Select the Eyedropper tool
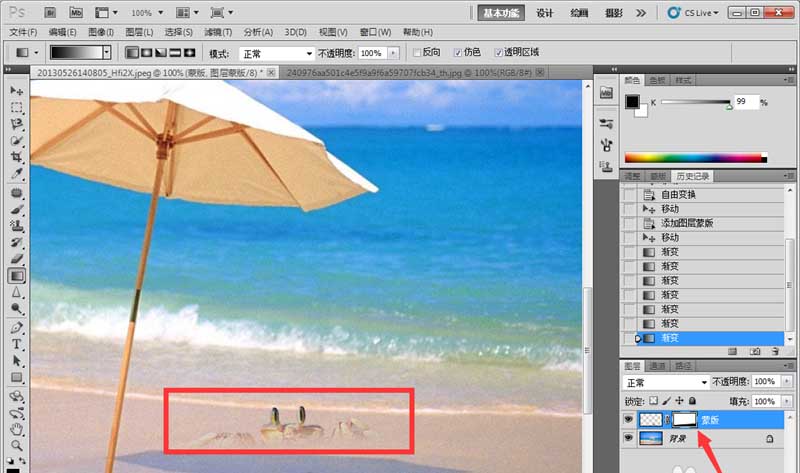The width and height of the screenshot is (800, 473). pyautogui.click(x=16, y=173)
